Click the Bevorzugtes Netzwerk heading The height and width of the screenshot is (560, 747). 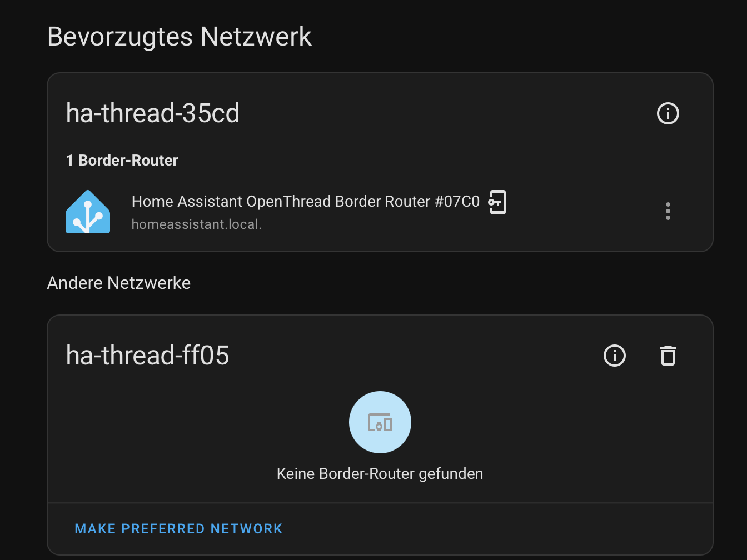[x=180, y=37]
